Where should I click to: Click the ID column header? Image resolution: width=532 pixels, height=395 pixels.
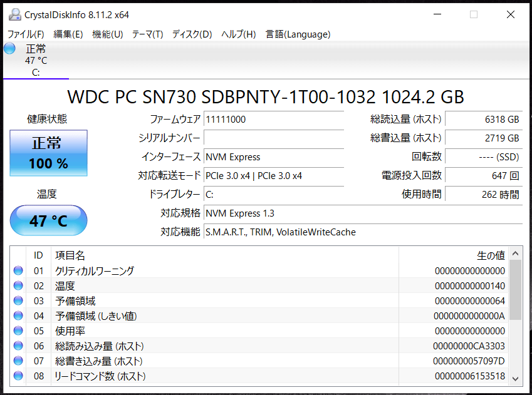click(38, 255)
